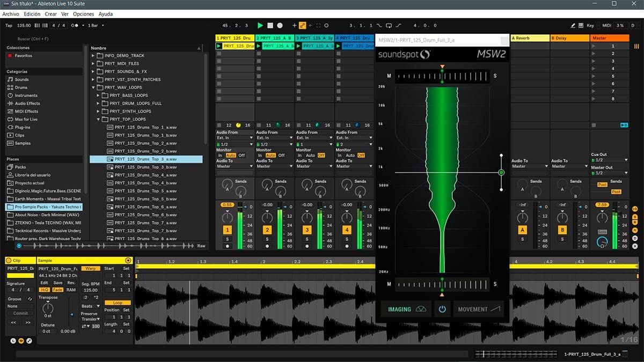Open the Plug-ins category
Viewport: 644px width, 362px height.
tap(23, 127)
